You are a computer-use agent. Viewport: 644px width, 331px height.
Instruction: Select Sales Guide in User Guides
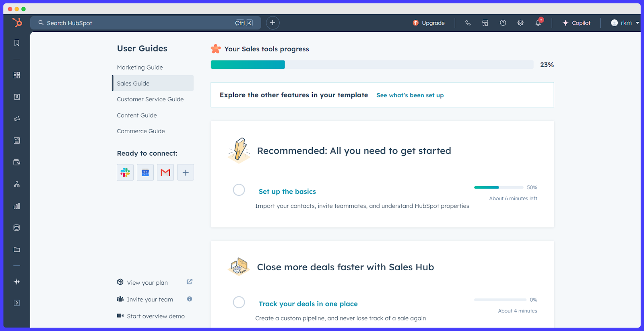153,83
